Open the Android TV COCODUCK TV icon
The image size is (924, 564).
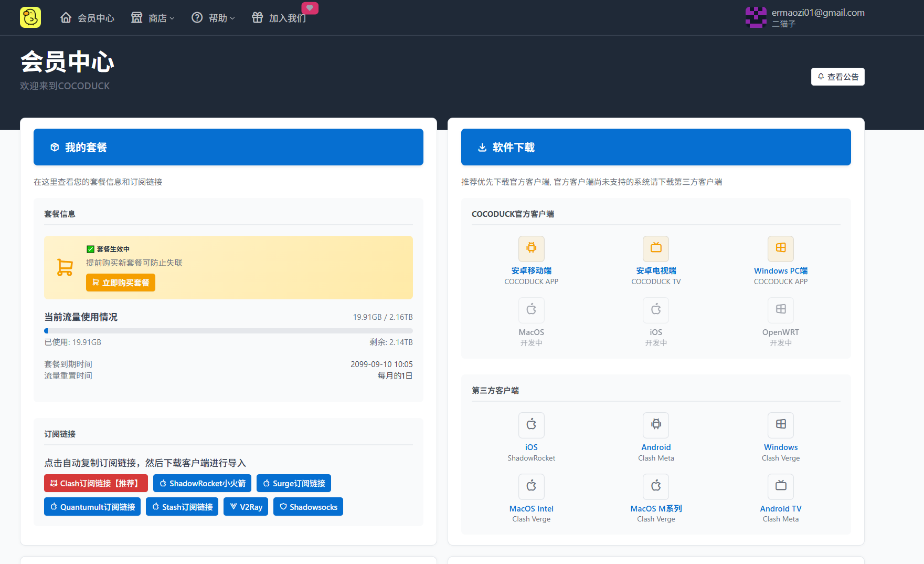656,248
